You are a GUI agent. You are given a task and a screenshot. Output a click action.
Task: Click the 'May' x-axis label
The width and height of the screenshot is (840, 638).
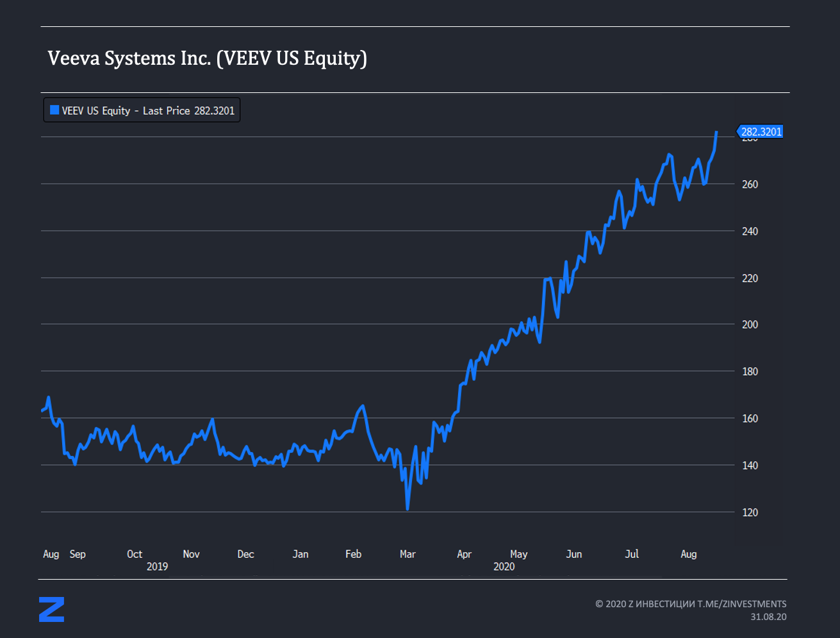519,554
